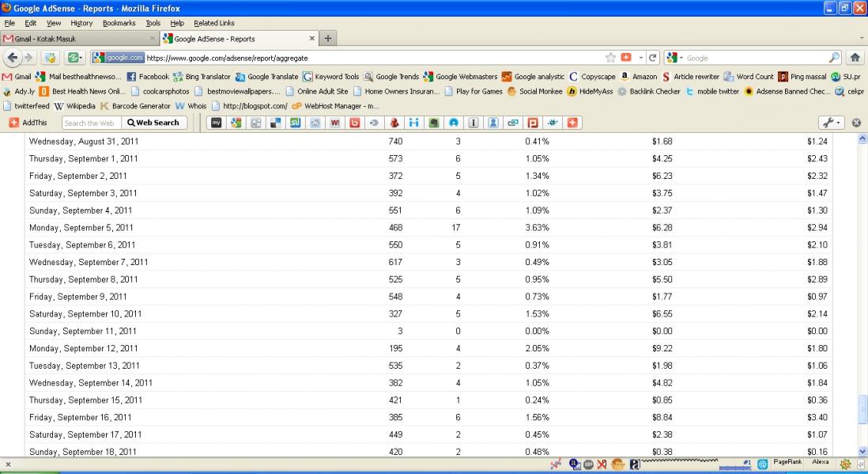Open the Facebook bookmark

click(148, 77)
